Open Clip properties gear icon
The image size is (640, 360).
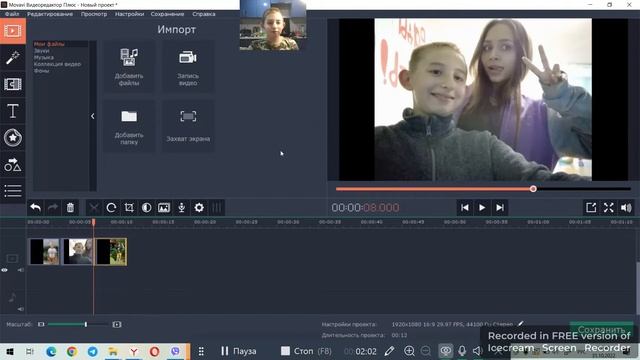pyautogui.click(x=199, y=208)
